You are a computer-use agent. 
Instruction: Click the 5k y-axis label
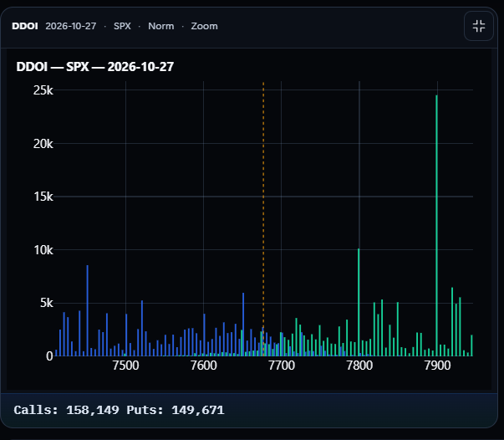(47, 303)
